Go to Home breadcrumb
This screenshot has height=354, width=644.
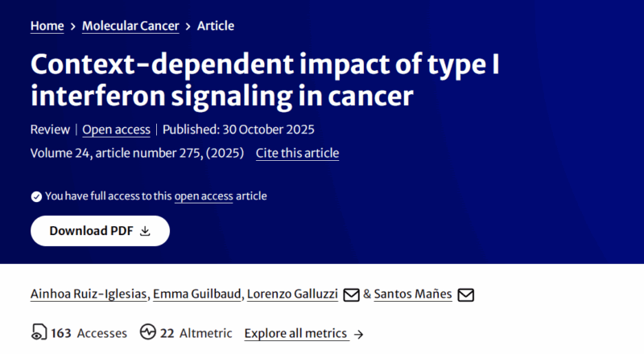[x=47, y=26]
